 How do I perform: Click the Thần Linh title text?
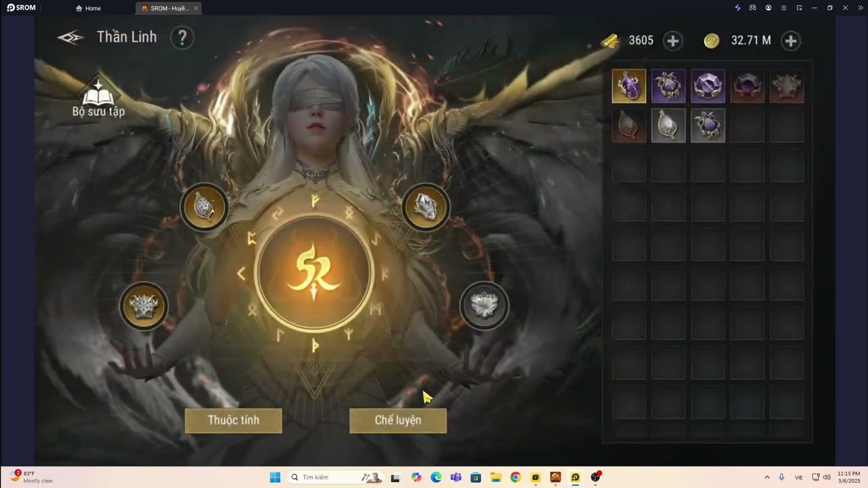tap(127, 37)
